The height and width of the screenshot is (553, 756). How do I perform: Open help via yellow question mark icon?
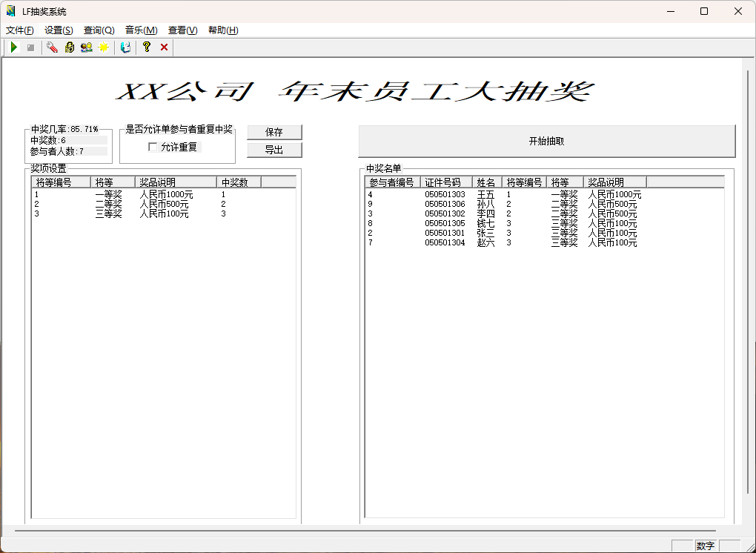[147, 47]
